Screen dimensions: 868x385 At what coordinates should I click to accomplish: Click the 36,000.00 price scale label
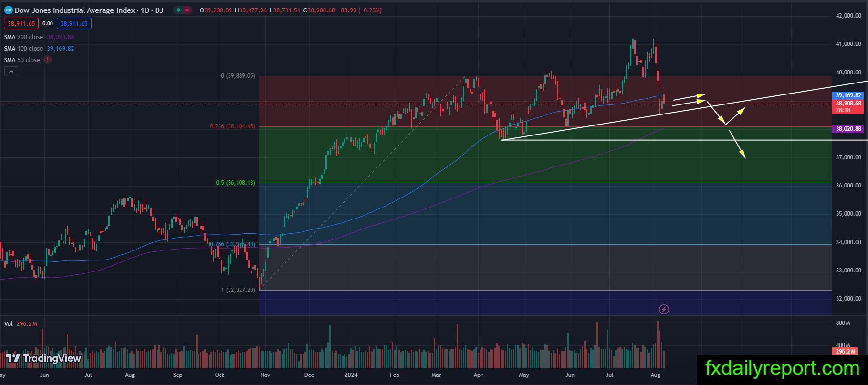tap(848, 185)
